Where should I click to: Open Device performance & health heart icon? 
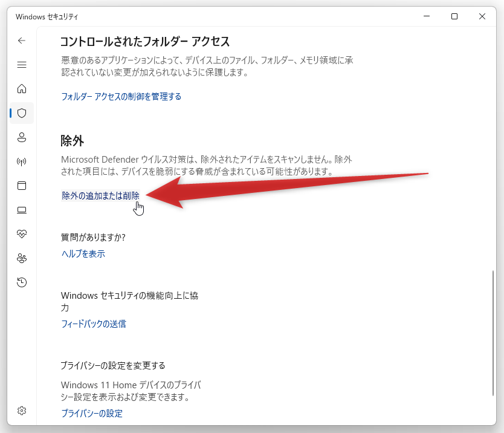tap(22, 234)
